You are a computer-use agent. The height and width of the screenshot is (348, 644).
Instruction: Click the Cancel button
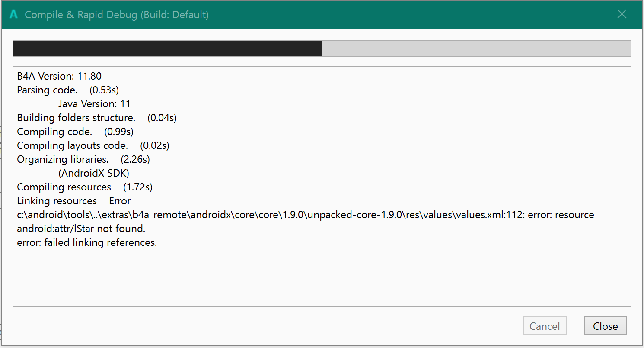pyautogui.click(x=545, y=326)
